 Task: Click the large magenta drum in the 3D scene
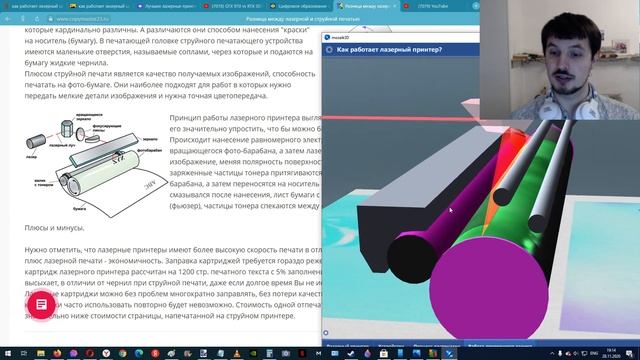pos(489,287)
